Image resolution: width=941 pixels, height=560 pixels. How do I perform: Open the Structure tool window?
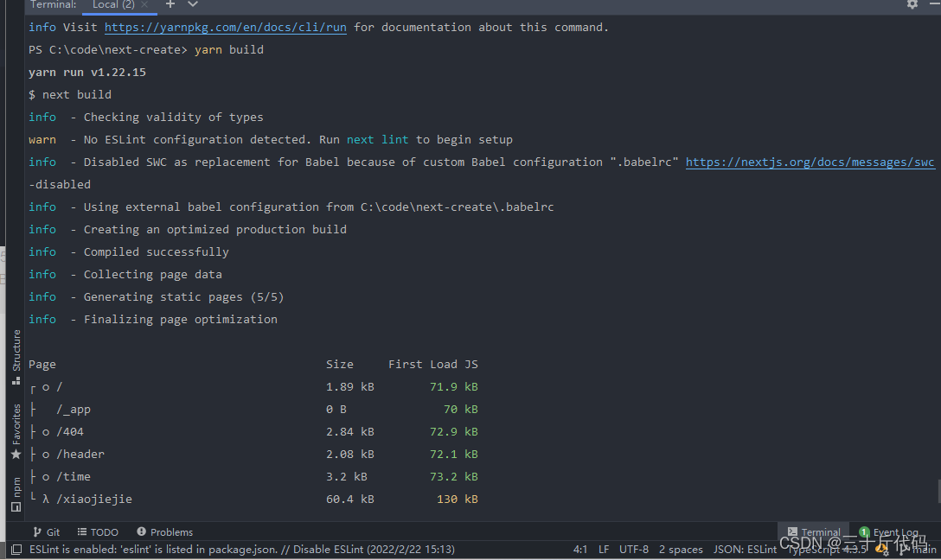pyautogui.click(x=16, y=357)
